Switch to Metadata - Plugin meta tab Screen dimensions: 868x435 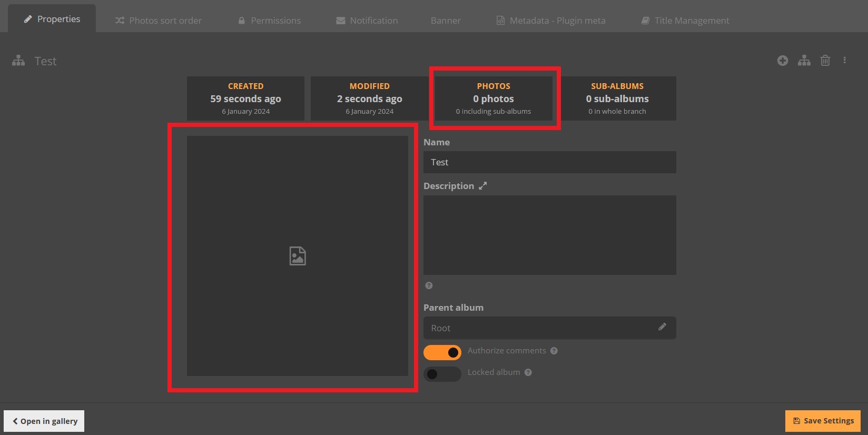551,21
